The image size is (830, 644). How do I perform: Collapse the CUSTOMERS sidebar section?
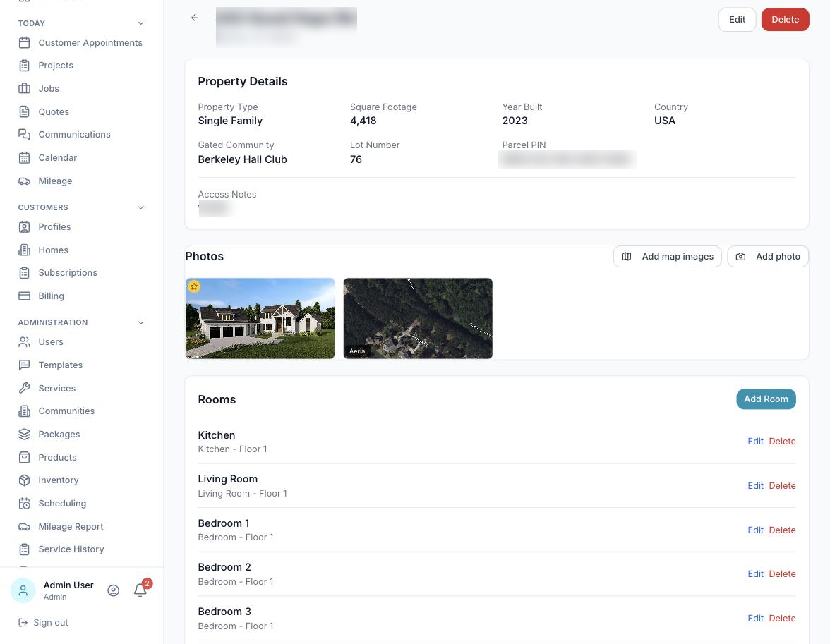141,207
